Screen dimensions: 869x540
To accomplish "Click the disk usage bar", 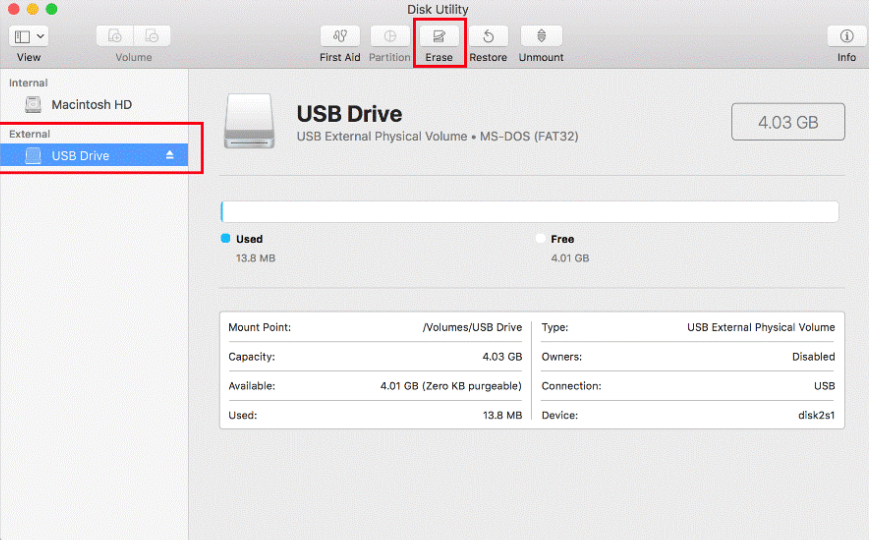I will pos(529,212).
